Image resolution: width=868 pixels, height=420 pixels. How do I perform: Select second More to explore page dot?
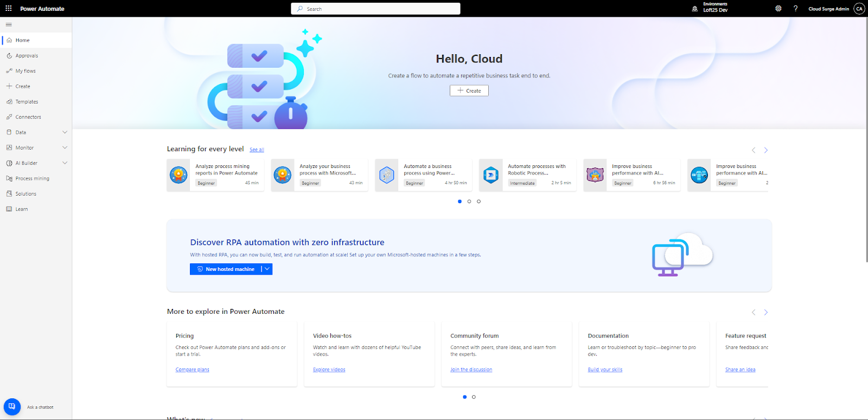tap(474, 397)
